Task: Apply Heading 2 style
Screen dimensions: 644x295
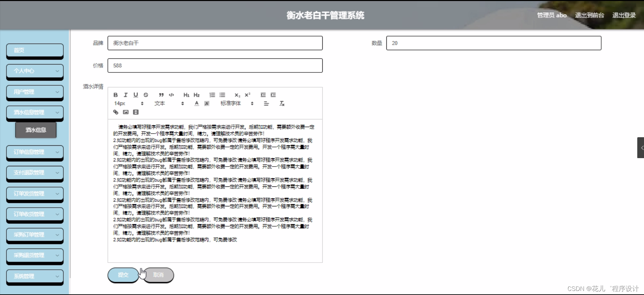Action: [x=197, y=95]
